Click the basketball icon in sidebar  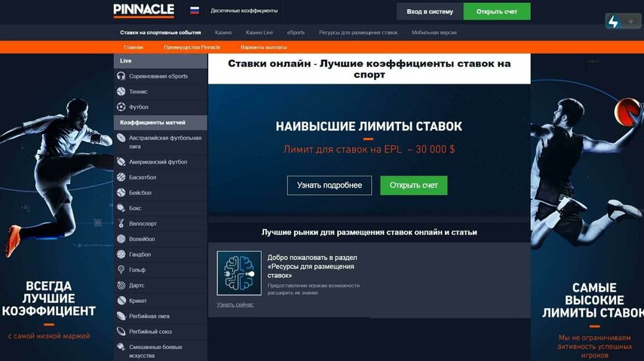[x=121, y=177]
